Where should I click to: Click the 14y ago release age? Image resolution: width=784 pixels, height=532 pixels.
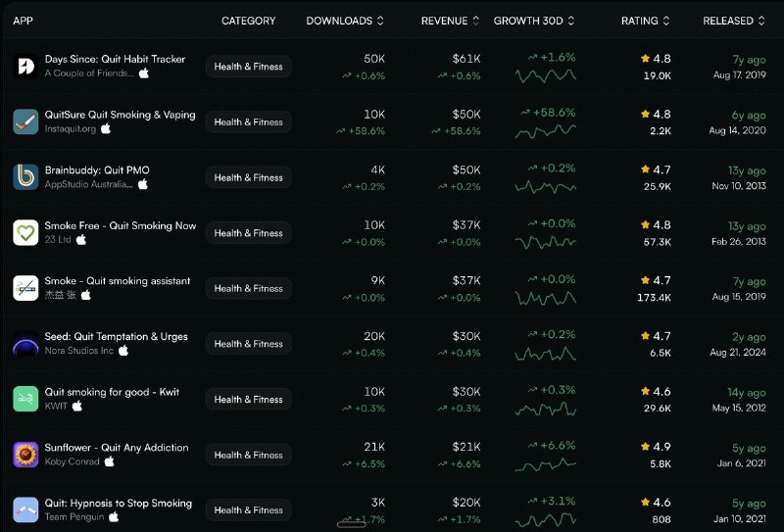[747, 393]
